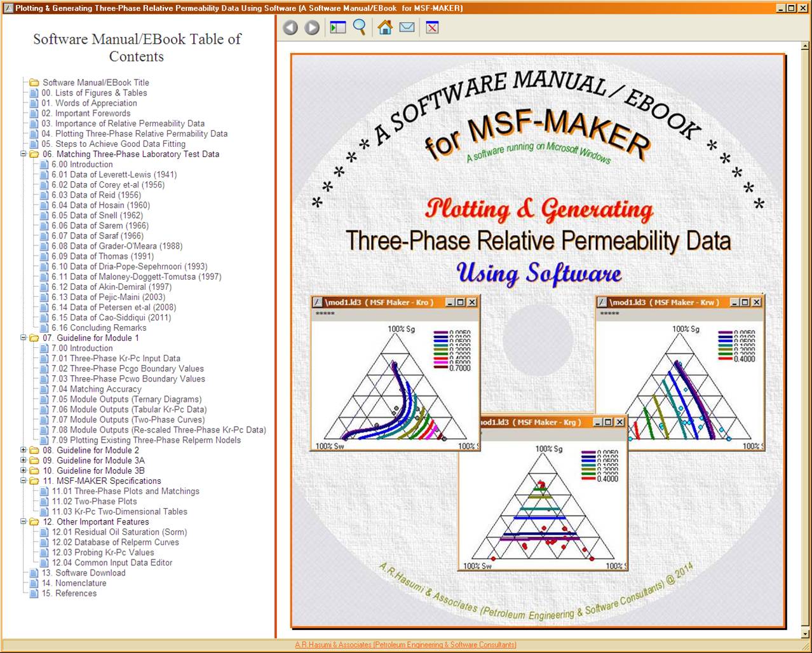The image size is (812, 653).
Task: Expand the 10. Guideline for Module 3B node
Action: coord(24,471)
